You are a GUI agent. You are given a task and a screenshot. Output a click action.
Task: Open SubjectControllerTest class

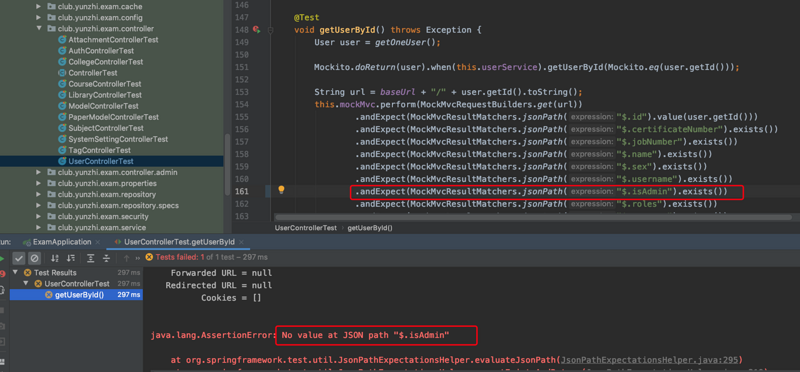[x=106, y=128]
